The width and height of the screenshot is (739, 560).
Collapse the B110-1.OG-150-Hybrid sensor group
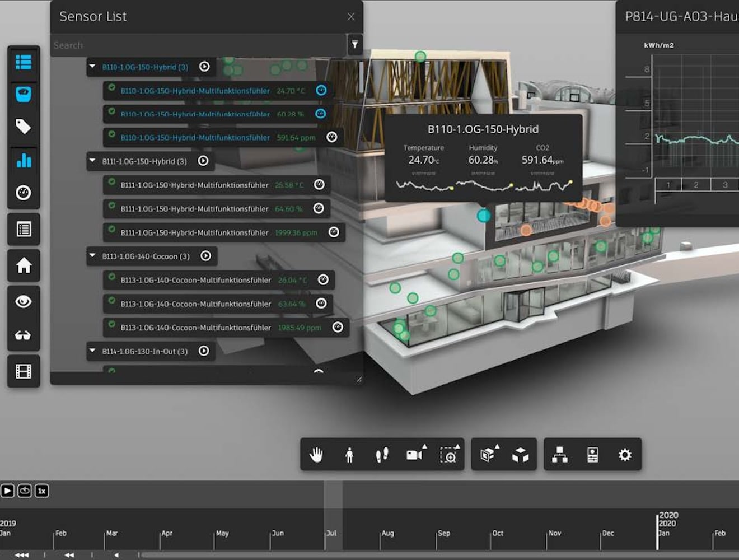[x=92, y=67]
